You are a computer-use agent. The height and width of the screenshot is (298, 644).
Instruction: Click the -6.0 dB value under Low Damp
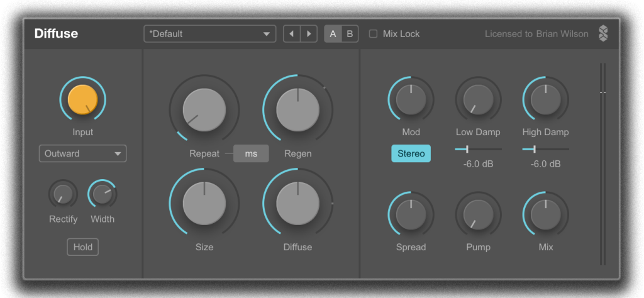tap(478, 164)
